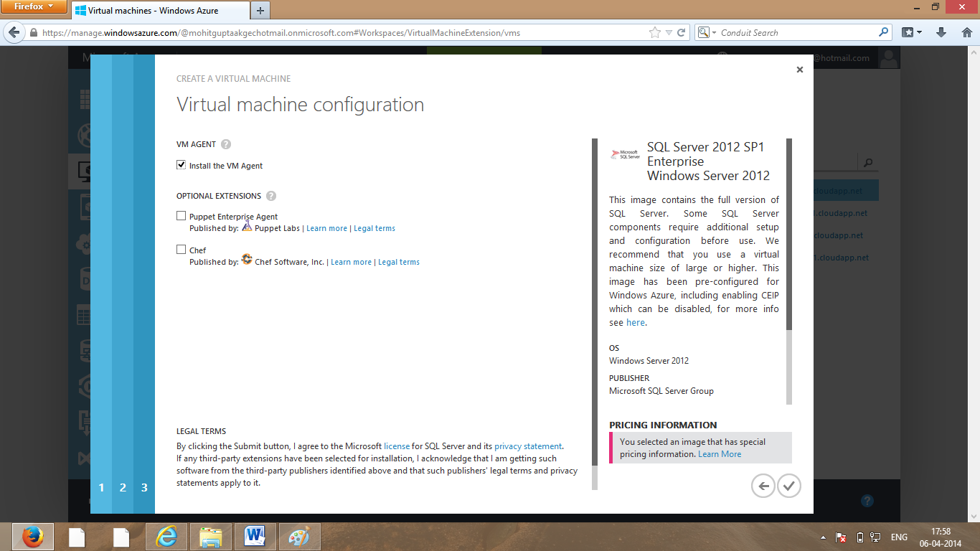Show hidden system tray icons
The image size is (980, 551).
(823, 537)
